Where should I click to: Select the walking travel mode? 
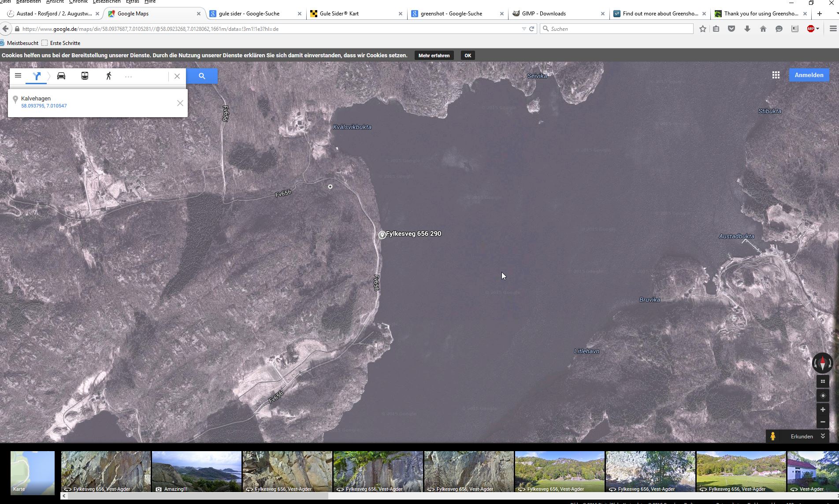coord(108,76)
